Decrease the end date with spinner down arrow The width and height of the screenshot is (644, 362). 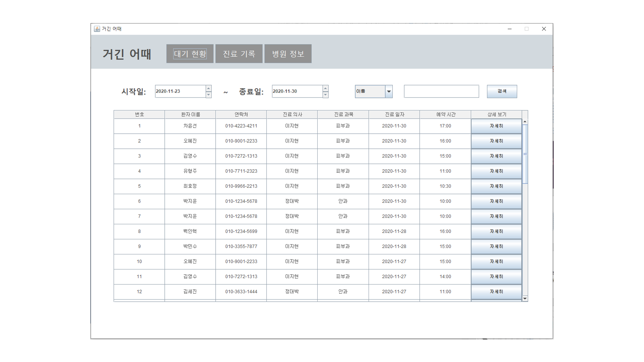pyautogui.click(x=325, y=95)
